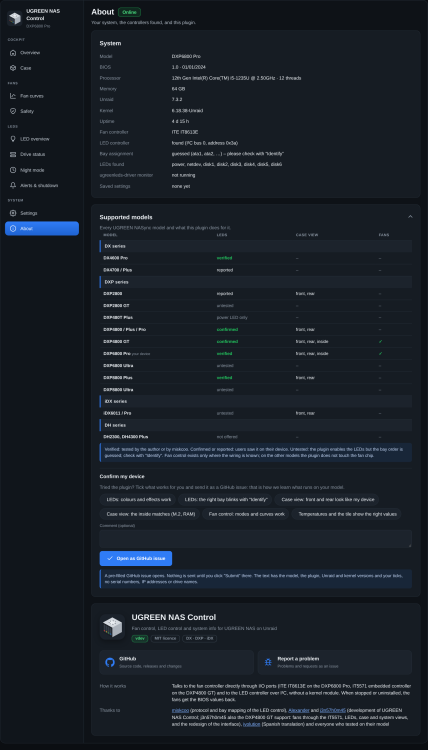Click 'iDX6011 / Pro' model name
The height and width of the screenshot is (750, 428).
[x=117, y=413]
